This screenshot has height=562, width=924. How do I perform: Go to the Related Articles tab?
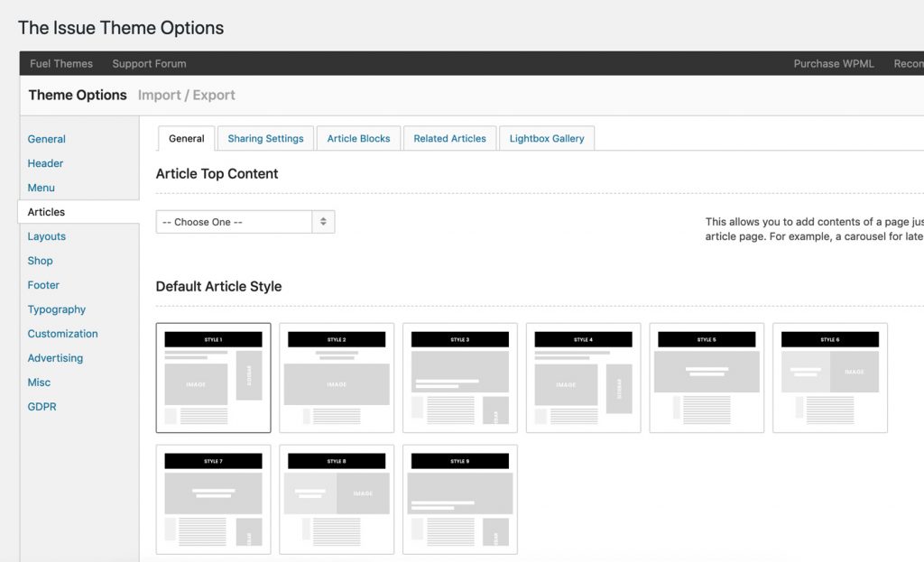[449, 139]
